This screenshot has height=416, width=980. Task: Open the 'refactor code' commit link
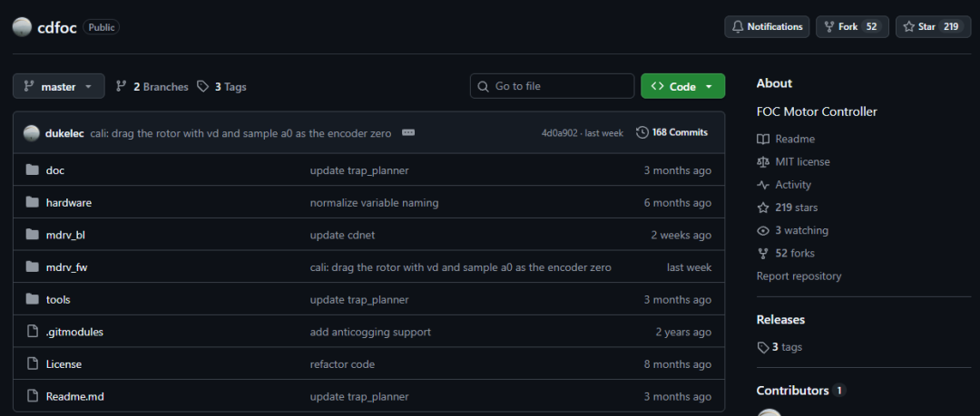[x=342, y=364]
